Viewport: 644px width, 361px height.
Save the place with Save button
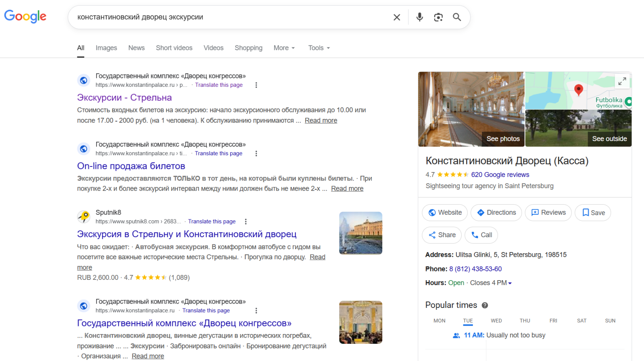point(593,213)
